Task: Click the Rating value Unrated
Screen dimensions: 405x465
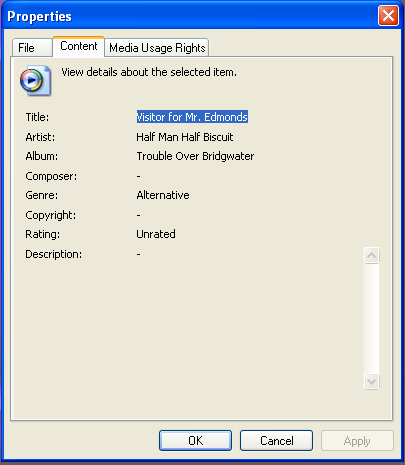Action: pyautogui.click(x=156, y=234)
